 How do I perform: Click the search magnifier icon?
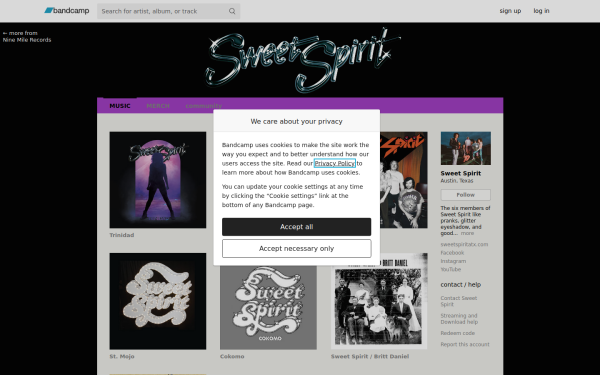[232, 11]
